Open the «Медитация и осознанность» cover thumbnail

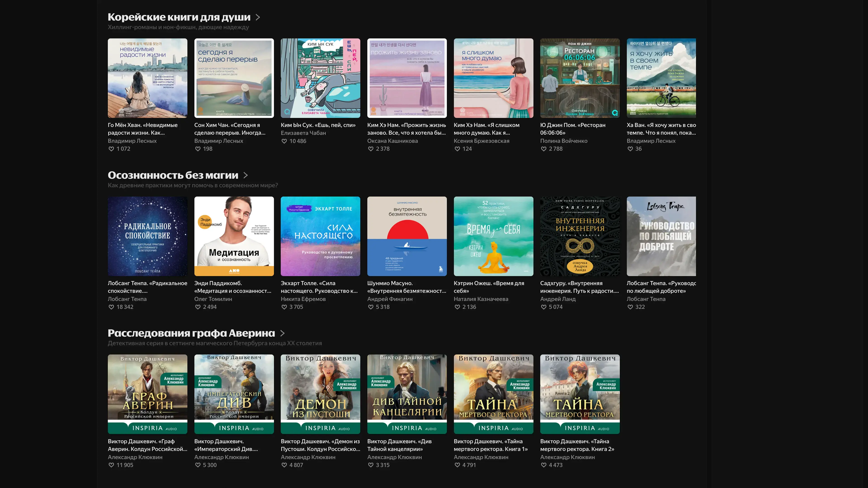coord(234,236)
